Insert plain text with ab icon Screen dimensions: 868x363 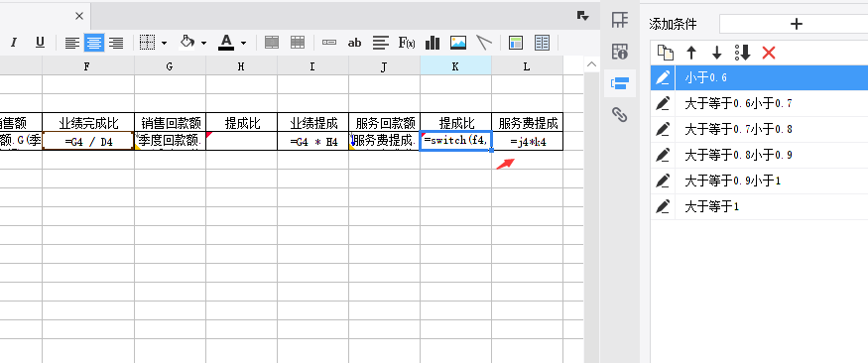pos(354,43)
